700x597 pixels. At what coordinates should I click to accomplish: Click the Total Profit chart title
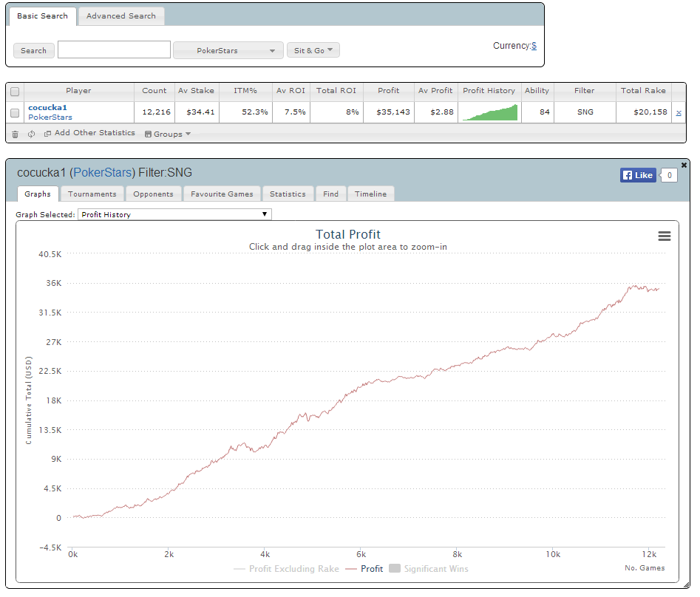(347, 234)
